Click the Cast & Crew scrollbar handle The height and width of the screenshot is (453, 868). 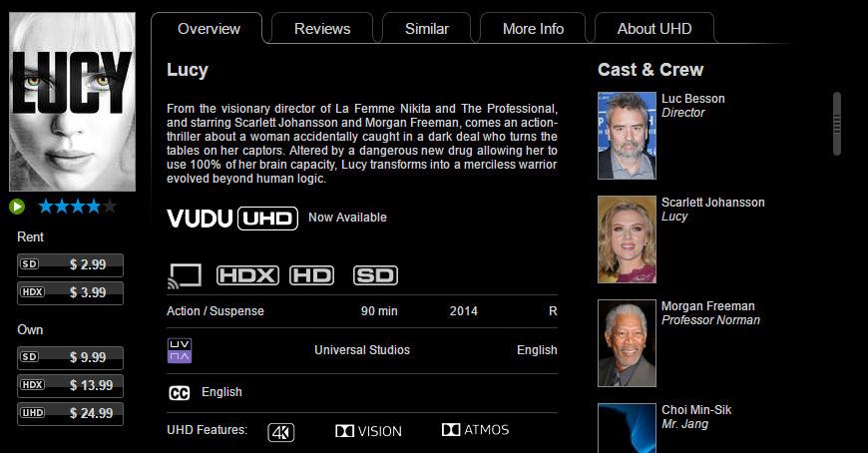[837, 124]
